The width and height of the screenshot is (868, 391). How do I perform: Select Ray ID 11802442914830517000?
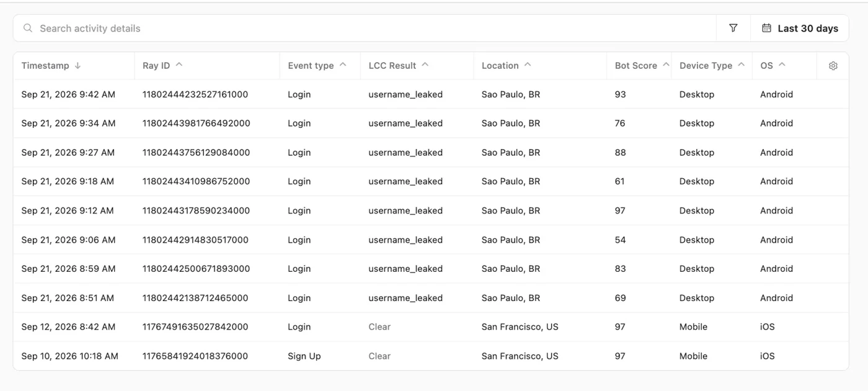195,240
